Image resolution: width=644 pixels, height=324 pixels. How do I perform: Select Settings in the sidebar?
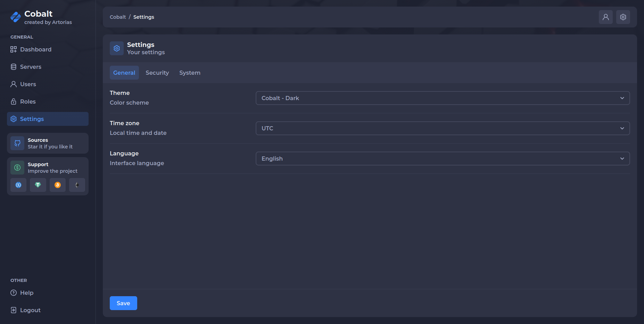(48, 119)
